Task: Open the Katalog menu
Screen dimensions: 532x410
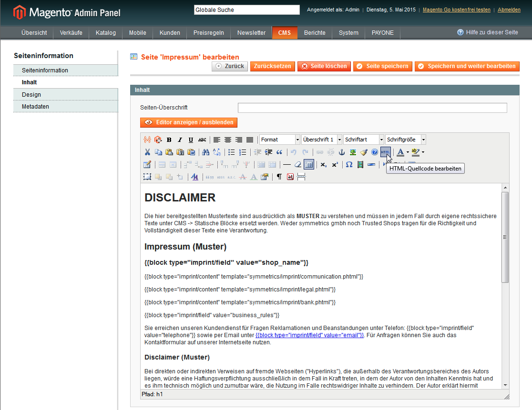Action: click(106, 33)
